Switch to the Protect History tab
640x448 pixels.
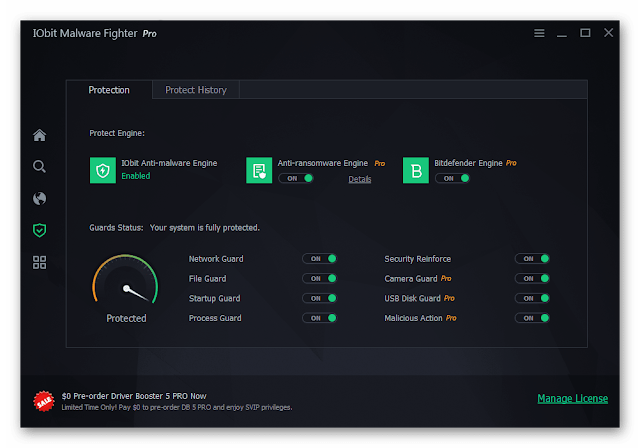point(196,90)
